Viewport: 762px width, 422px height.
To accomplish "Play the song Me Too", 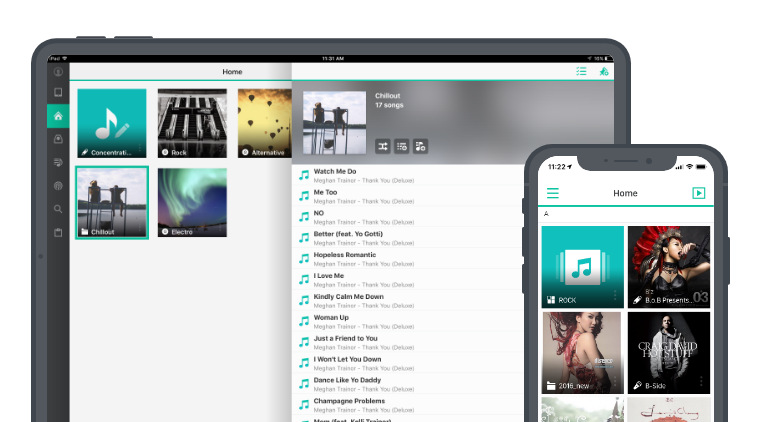I will pos(408,196).
